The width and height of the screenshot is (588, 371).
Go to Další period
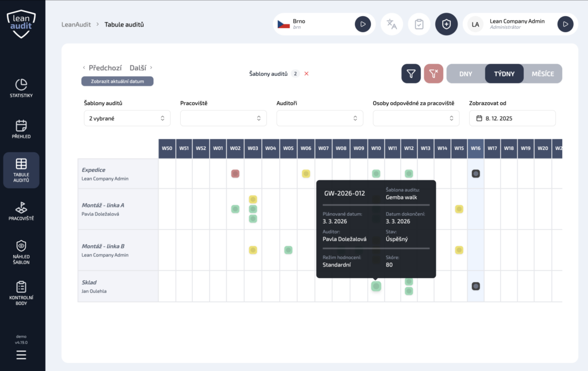click(x=141, y=68)
